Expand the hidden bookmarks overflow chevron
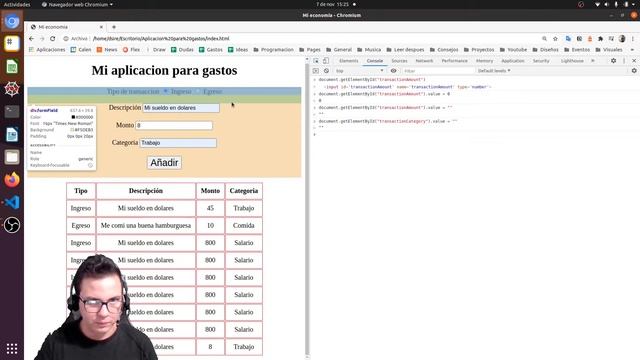640x360 pixels. pos(632,50)
